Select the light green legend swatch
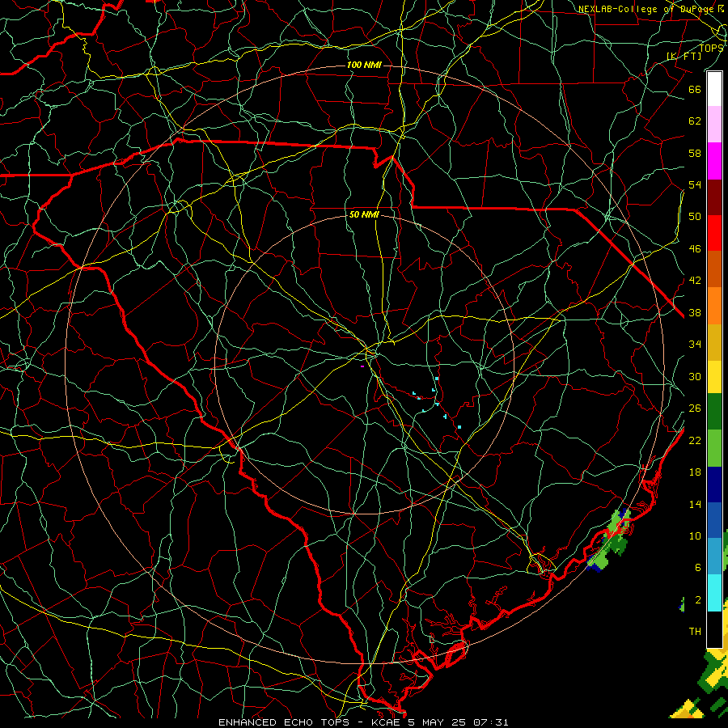The image size is (728, 728). [x=714, y=448]
